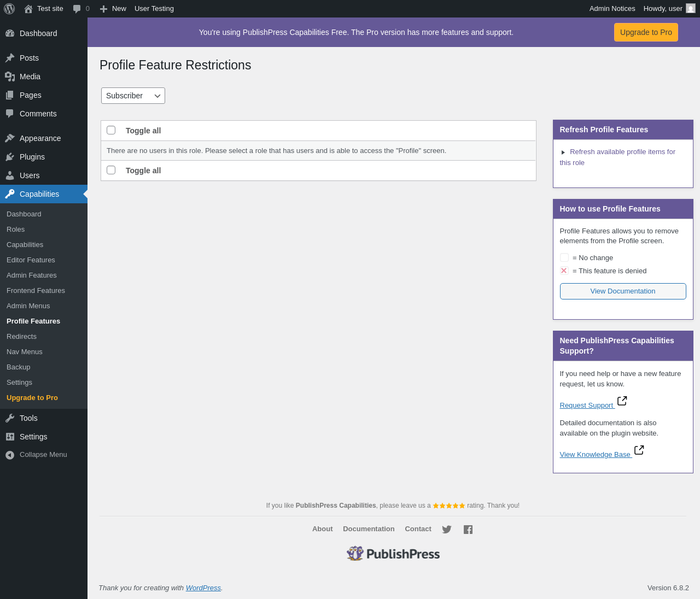The width and height of the screenshot is (700, 599).
Task: Open Backup submenu item
Action: (19, 367)
